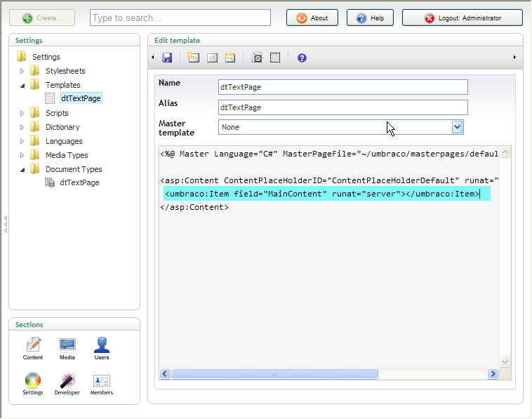The height and width of the screenshot is (419, 532).
Task: Select the Languages tree label
Action: tap(64, 141)
